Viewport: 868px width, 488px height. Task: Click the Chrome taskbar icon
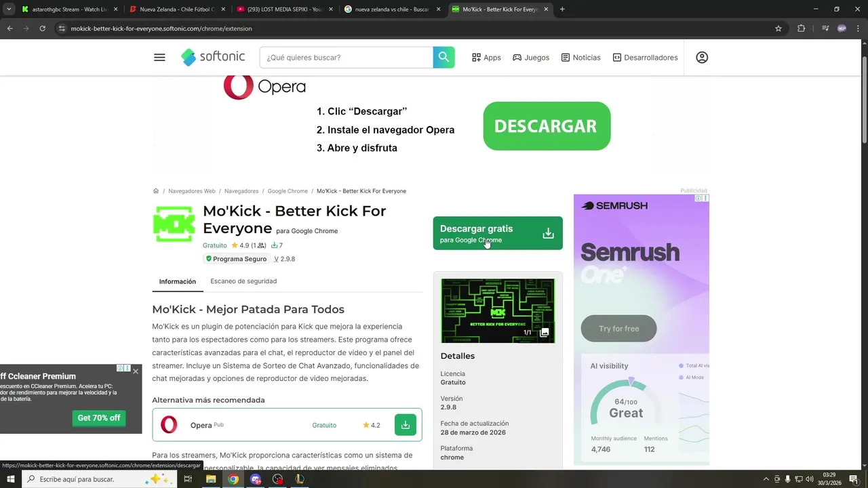(x=233, y=479)
